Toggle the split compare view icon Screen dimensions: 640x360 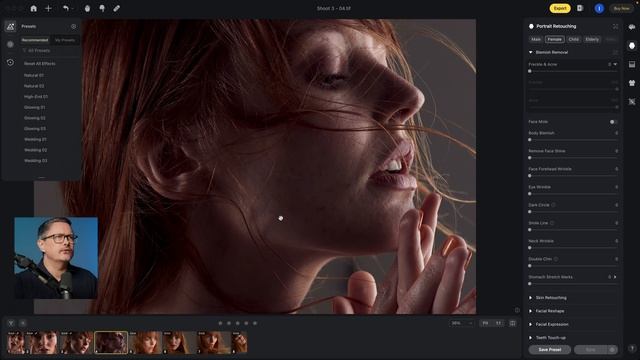point(513,323)
